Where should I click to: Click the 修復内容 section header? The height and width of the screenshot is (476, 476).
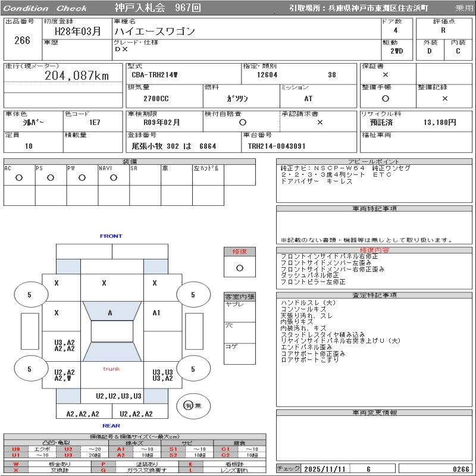click(x=374, y=250)
